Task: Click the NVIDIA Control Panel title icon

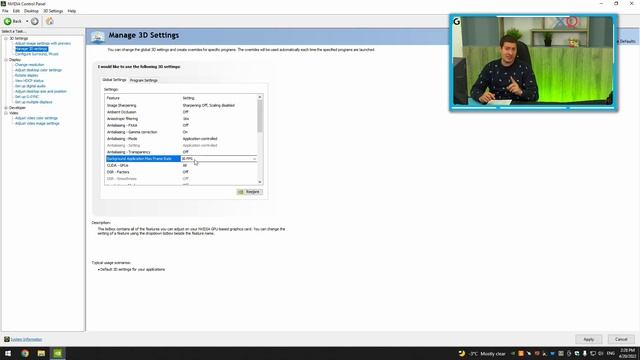Action: pos(3,4)
